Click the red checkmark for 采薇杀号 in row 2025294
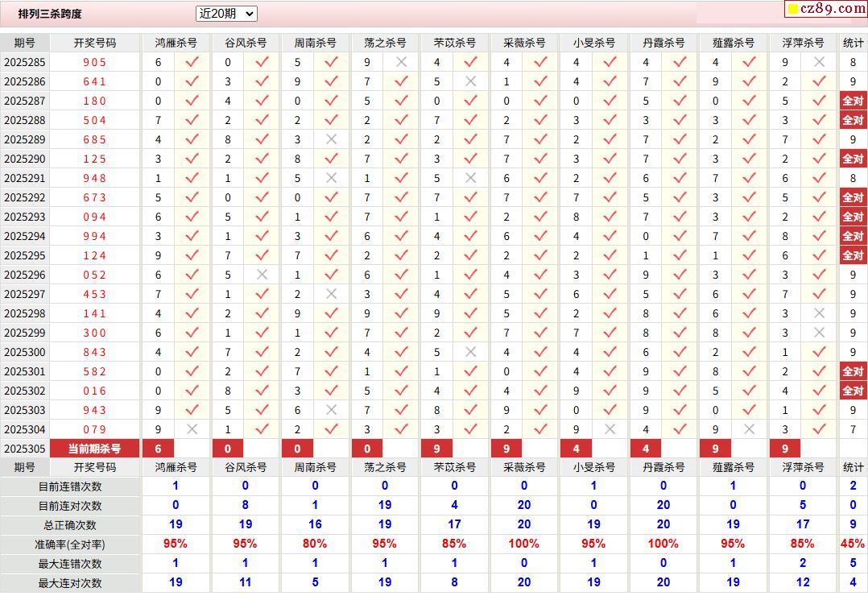Viewport: 868px width, 596px height. coord(540,236)
